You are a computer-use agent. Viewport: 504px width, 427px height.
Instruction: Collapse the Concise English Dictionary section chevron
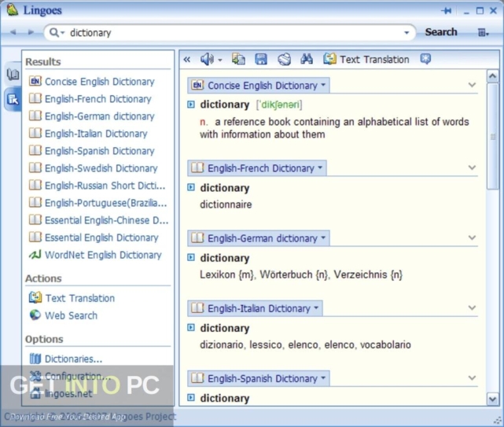(x=472, y=85)
